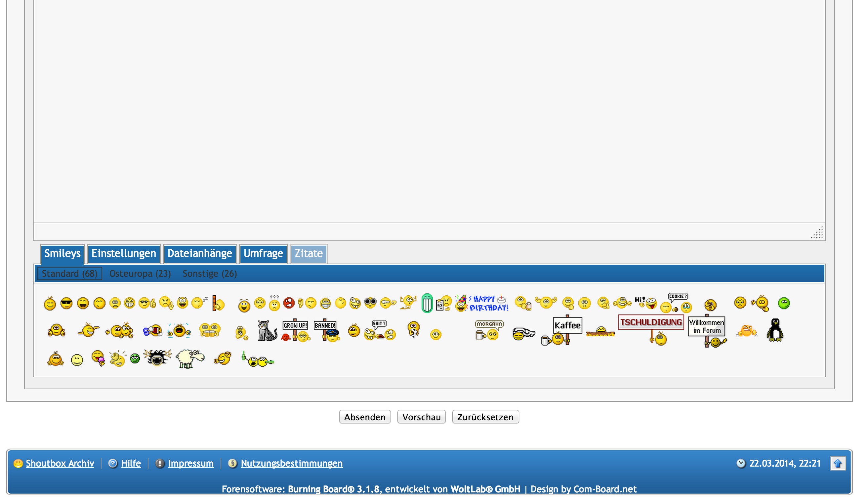
Task: Select the Sonstige (26) smiley category
Action: (x=210, y=274)
